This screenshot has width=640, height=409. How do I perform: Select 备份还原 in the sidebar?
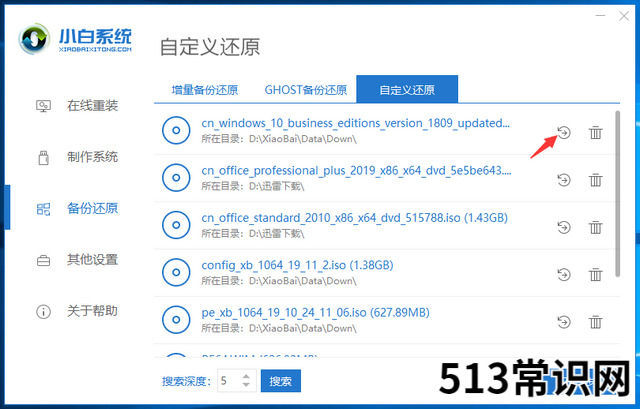point(92,208)
